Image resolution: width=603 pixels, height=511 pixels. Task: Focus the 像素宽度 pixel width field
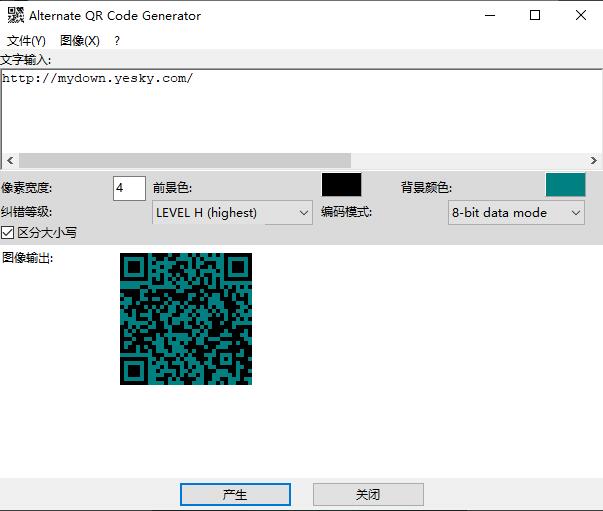click(129, 188)
